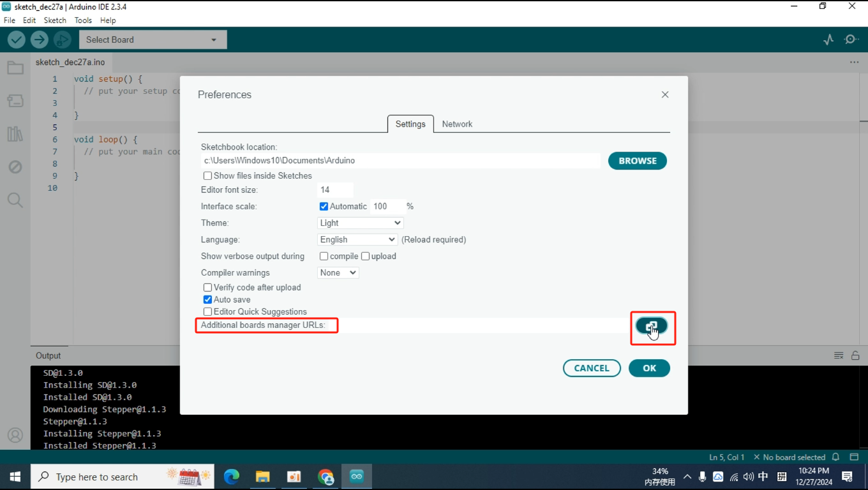Toggle the bottom panel status bar icon
This screenshot has height=490, width=868.
click(854, 457)
